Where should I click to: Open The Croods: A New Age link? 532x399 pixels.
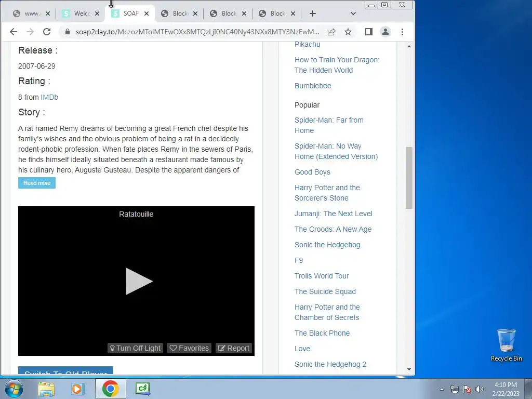pyautogui.click(x=333, y=229)
